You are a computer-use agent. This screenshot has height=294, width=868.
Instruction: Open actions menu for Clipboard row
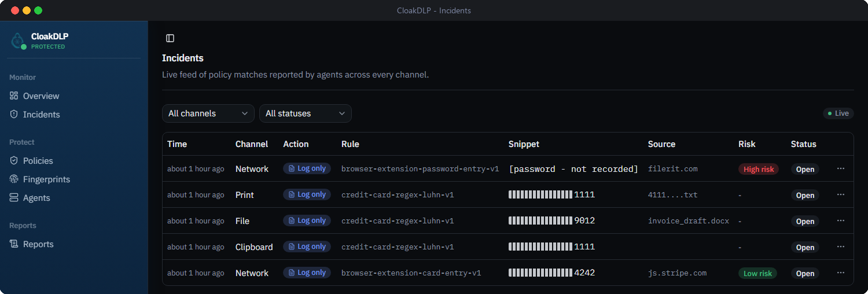point(841,247)
